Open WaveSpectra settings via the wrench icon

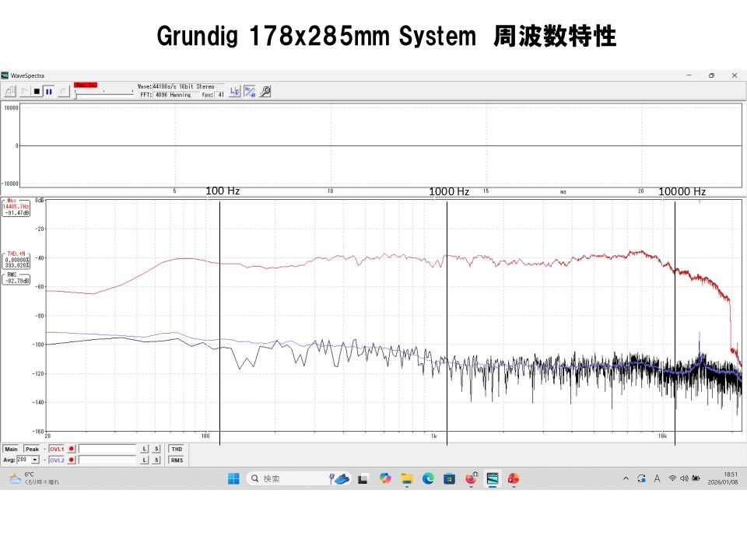(265, 91)
